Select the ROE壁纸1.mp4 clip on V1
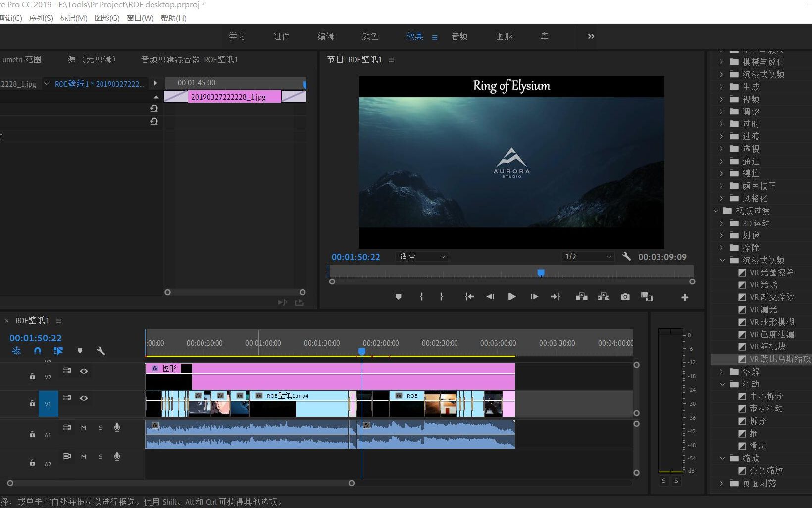The width and height of the screenshot is (812, 508). point(299,403)
